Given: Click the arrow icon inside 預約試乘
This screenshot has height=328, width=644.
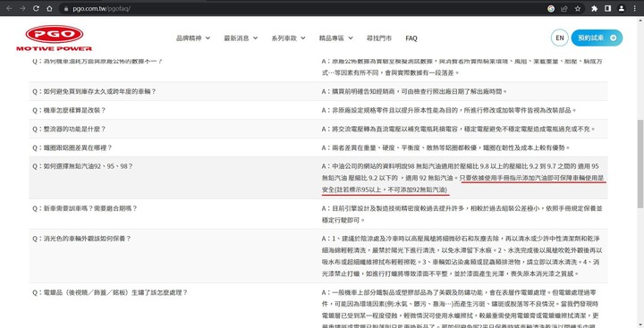Looking at the screenshot, I should 614,38.
